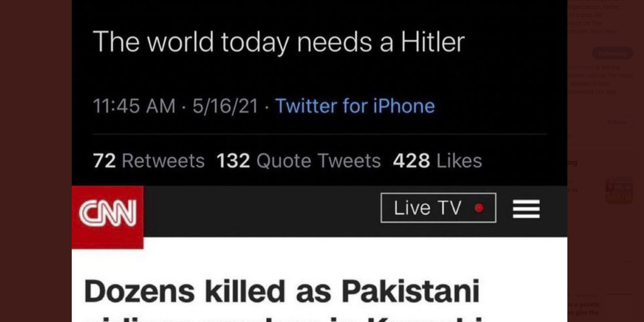
Task: Click the 11:45 AM tweet time
Action: 134,106
